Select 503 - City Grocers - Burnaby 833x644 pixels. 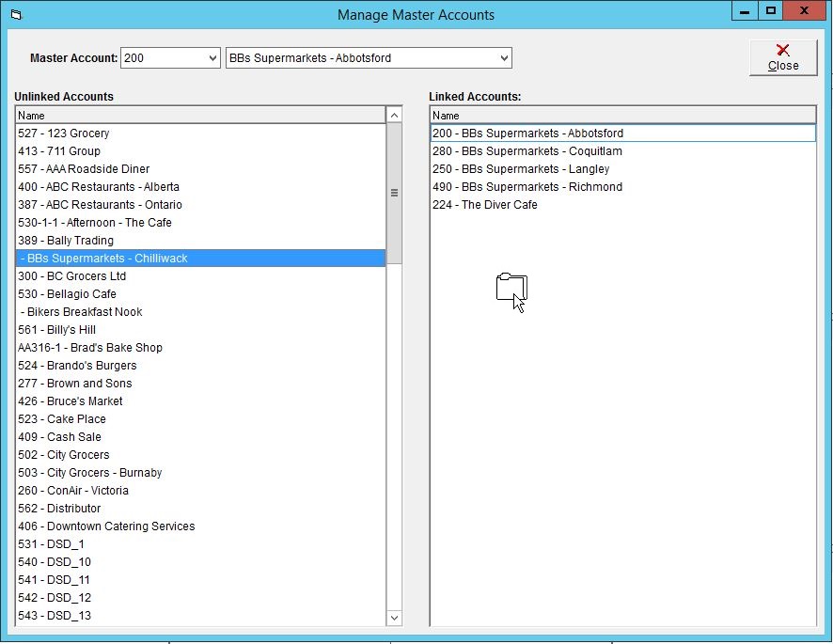point(200,473)
